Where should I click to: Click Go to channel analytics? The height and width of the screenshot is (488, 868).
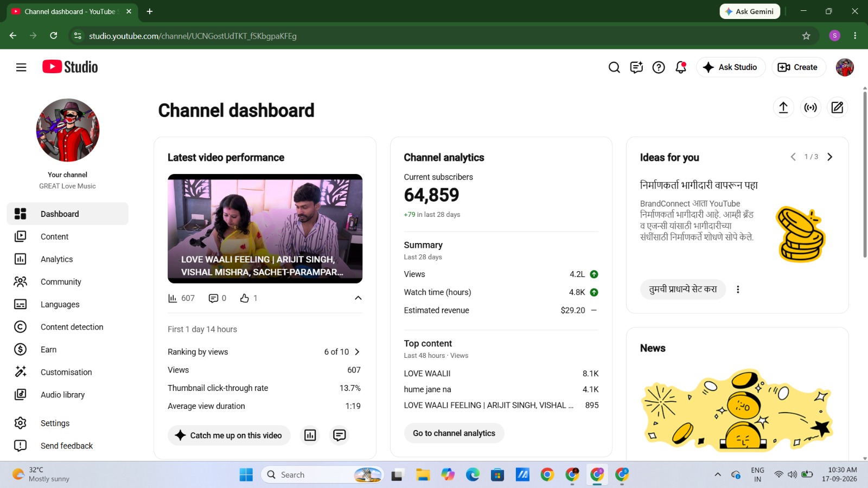(x=454, y=433)
